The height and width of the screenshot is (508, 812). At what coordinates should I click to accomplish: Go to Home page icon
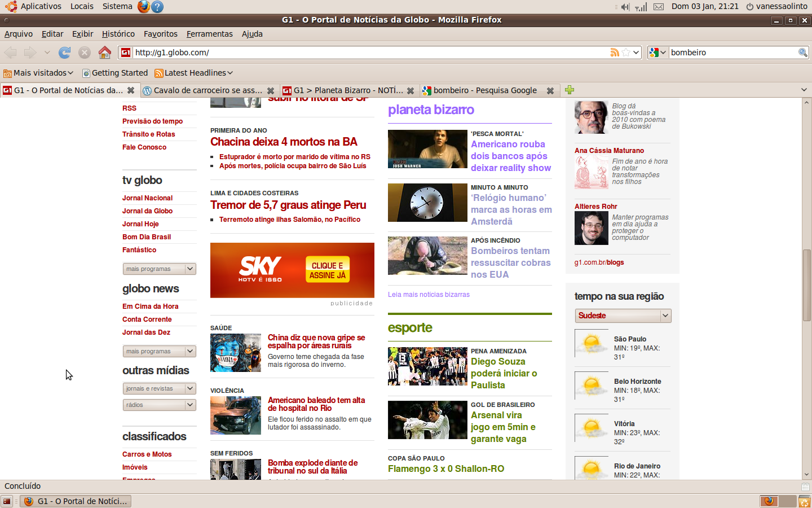[x=105, y=52]
